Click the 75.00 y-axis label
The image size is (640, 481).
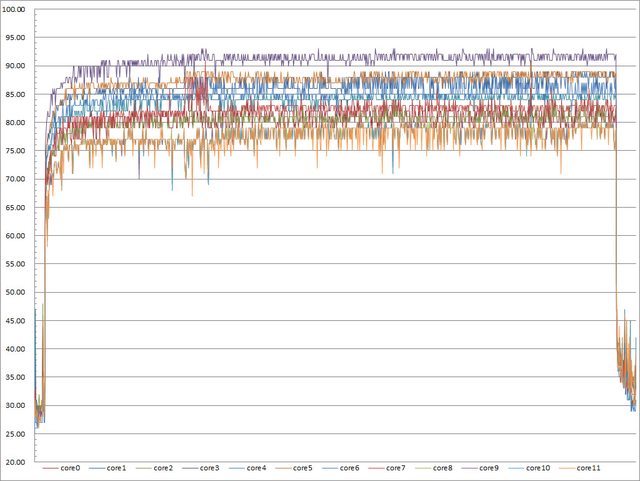(x=17, y=151)
